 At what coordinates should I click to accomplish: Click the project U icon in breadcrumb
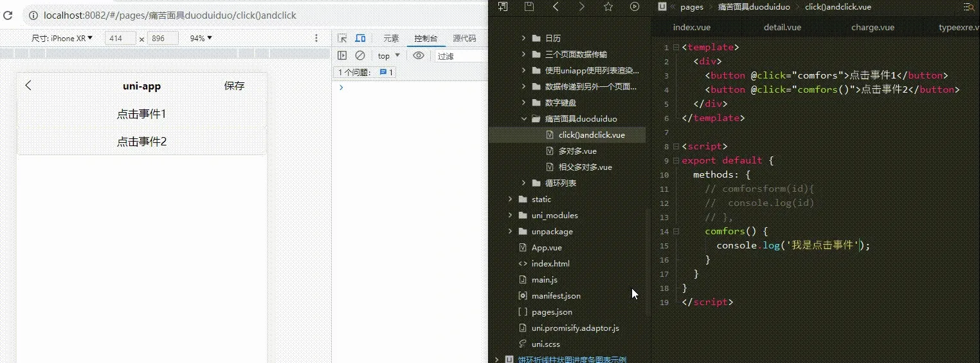click(x=662, y=6)
